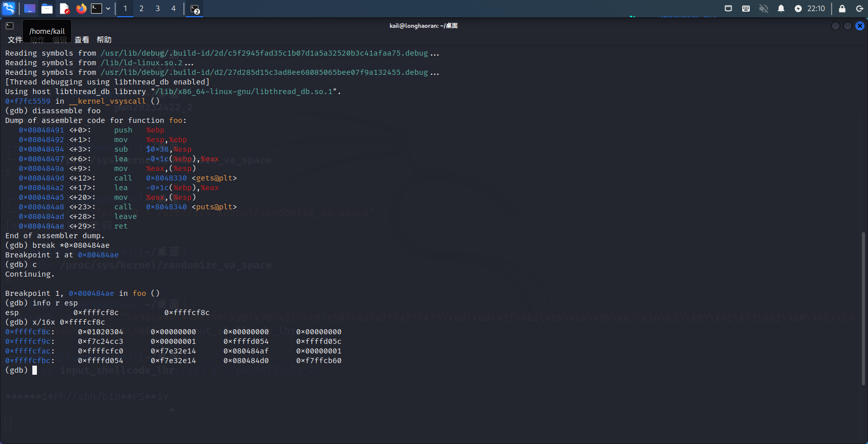Launch Firefox from the panel

tap(81, 9)
